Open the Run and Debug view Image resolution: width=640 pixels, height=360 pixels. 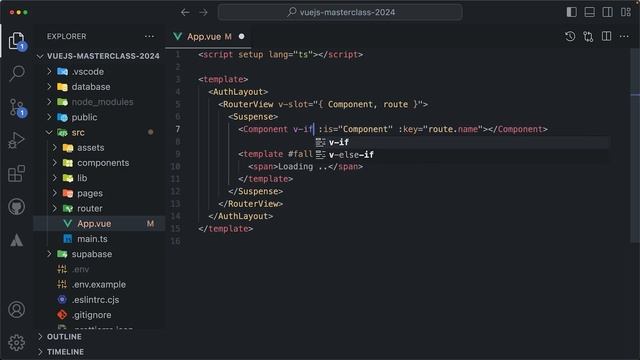17,140
